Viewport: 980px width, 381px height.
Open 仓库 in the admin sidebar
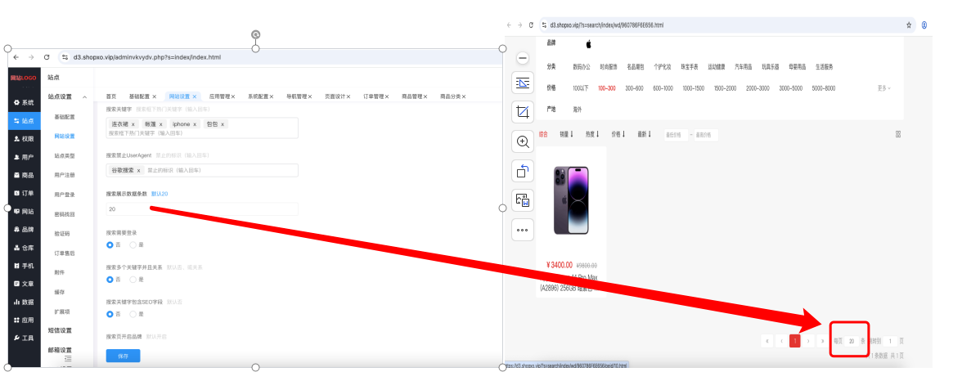(24, 248)
